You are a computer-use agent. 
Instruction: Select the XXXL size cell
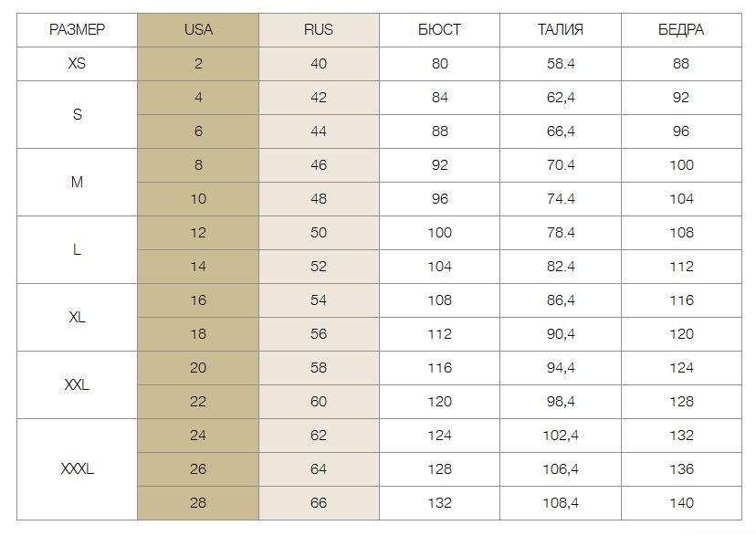pyautogui.click(x=77, y=469)
